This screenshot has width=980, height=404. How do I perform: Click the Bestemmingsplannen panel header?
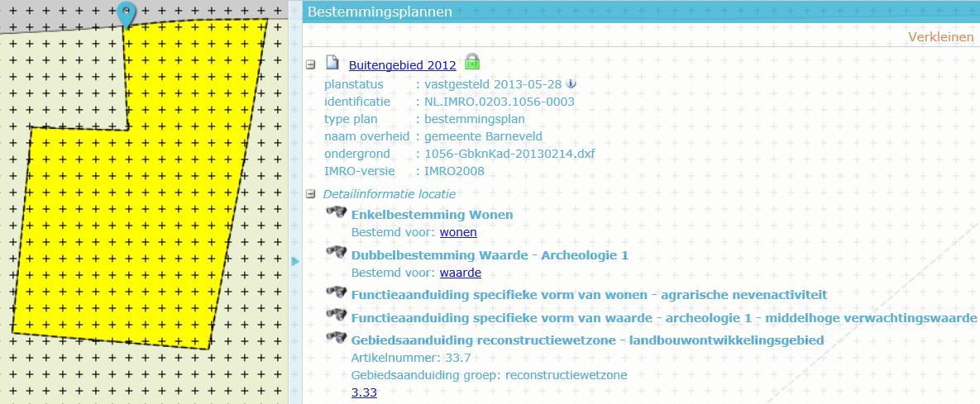[x=641, y=12]
